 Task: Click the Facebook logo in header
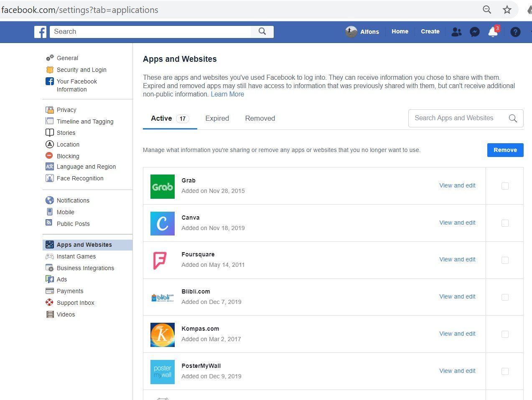(40, 32)
